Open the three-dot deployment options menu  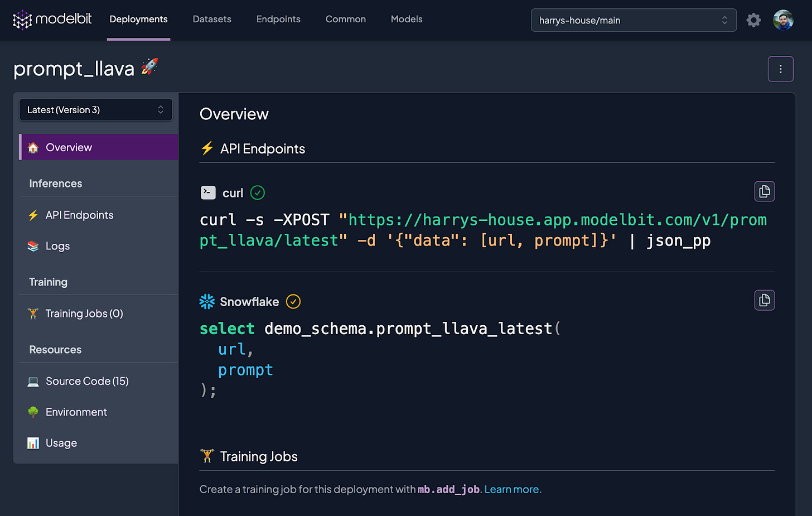click(780, 69)
